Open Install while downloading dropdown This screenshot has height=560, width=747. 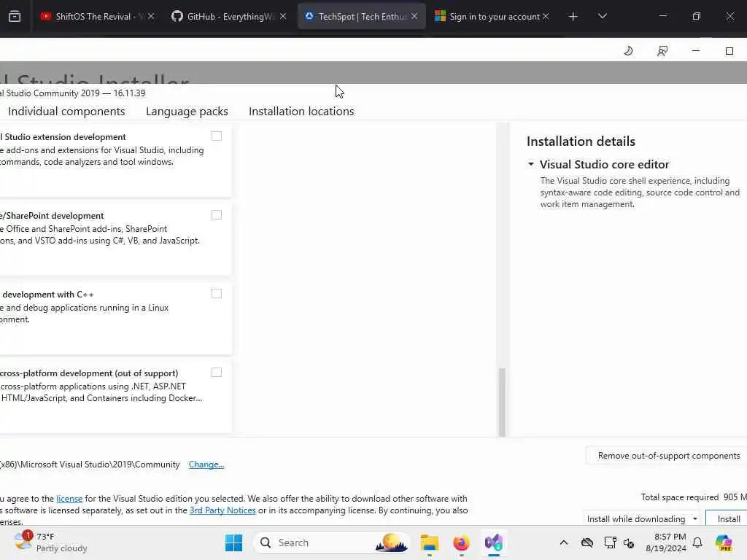[642, 518]
